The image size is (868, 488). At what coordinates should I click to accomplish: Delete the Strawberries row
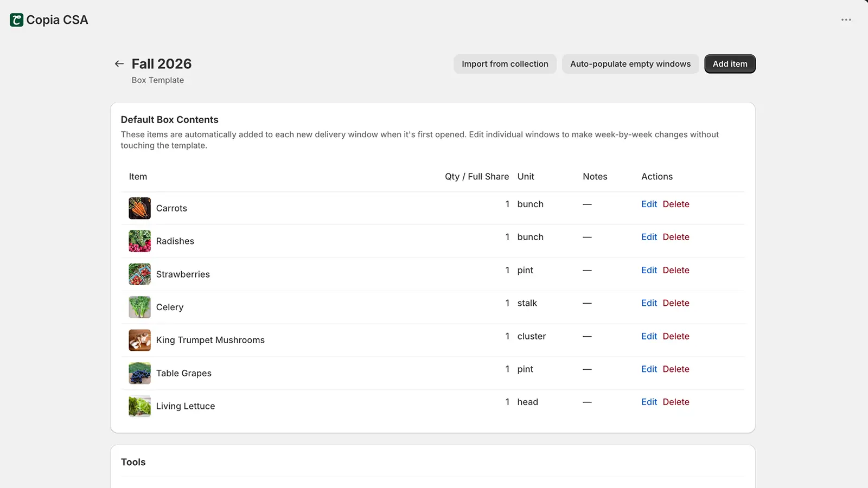point(676,270)
